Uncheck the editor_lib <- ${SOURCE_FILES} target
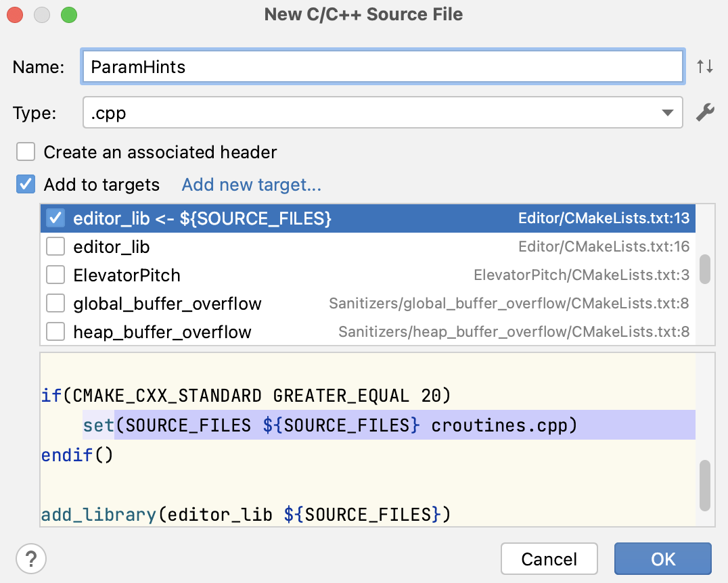Image resolution: width=728 pixels, height=583 pixels. [56, 218]
